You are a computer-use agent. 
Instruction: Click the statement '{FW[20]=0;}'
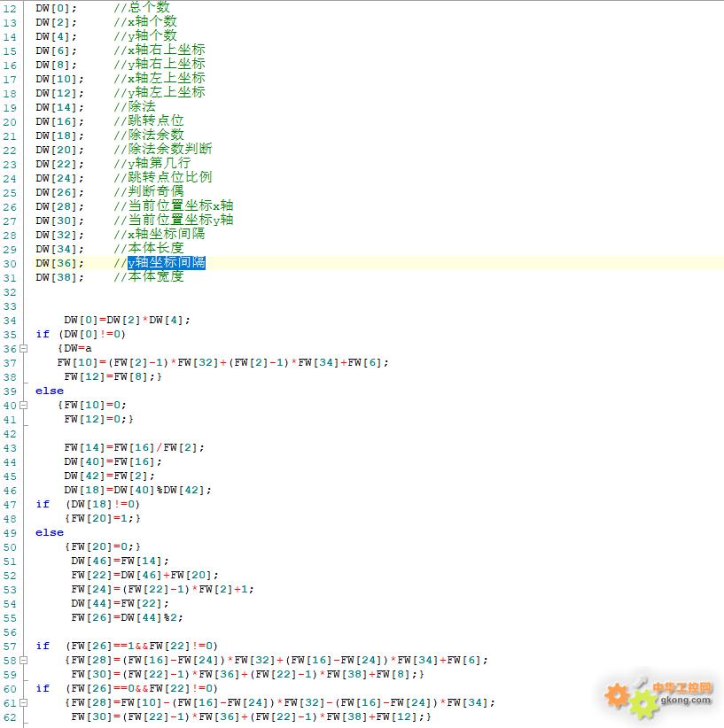tap(103, 546)
